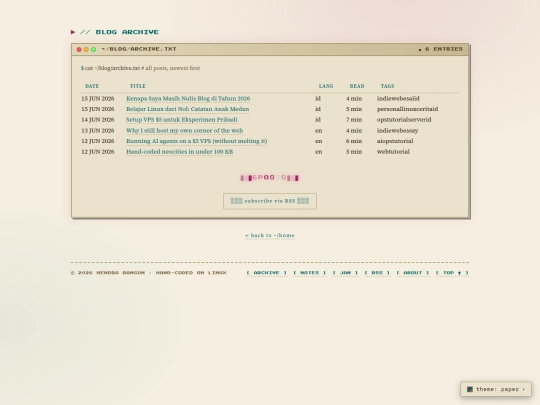This screenshot has width=540, height=405.
Task: Open post Setup VPS $5 untuk Eksperimen Pribadi
Action: point(181,120)
